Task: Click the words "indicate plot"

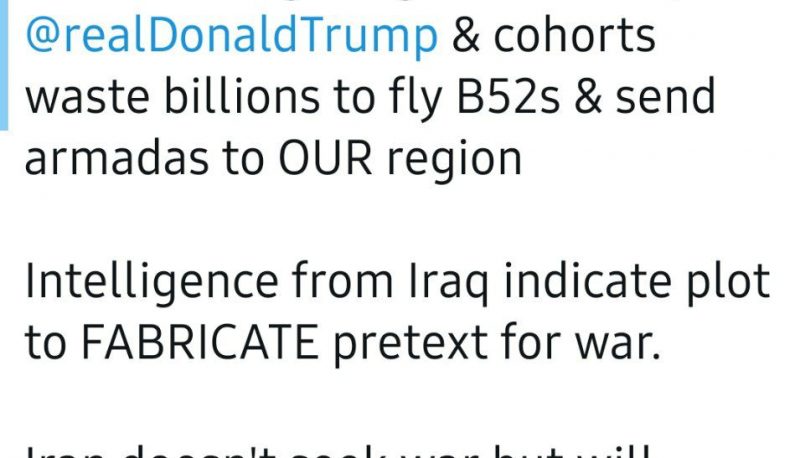Action: (637, 282)
